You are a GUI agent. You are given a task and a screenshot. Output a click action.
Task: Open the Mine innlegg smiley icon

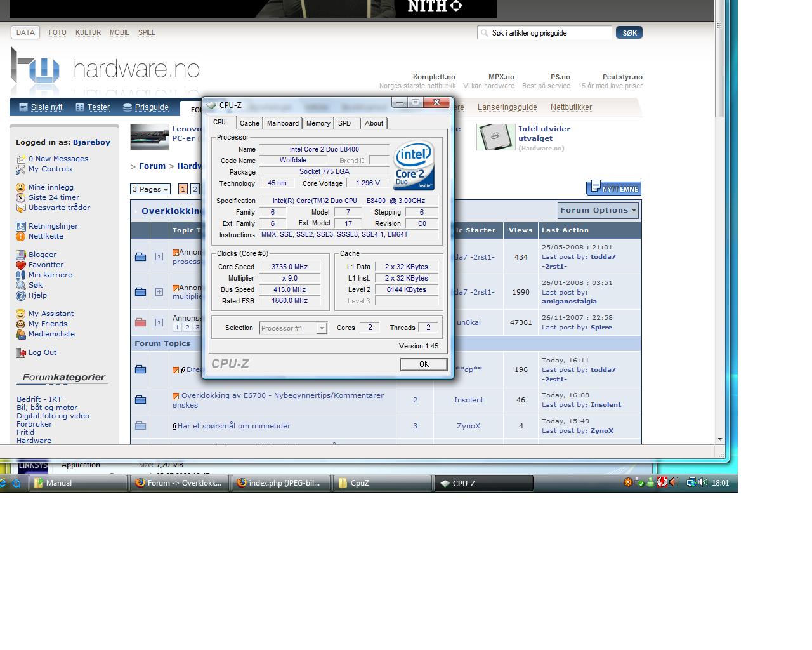(21, 187)
